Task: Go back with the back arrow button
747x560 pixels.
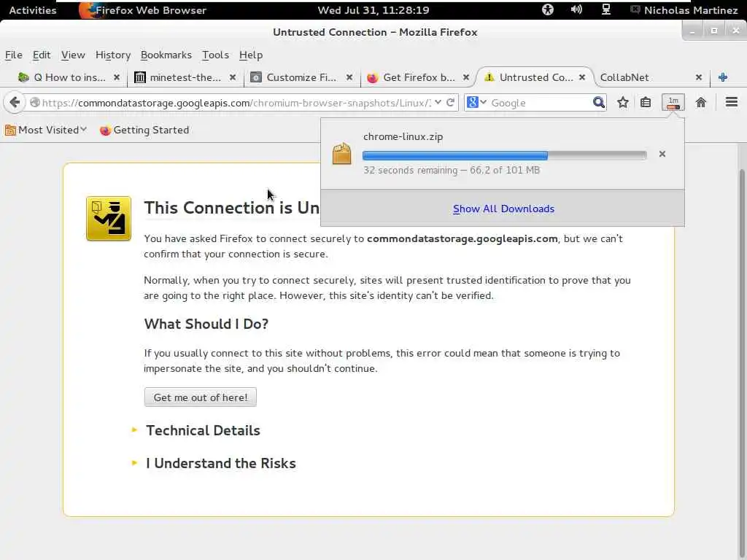Action: point(15,102)
